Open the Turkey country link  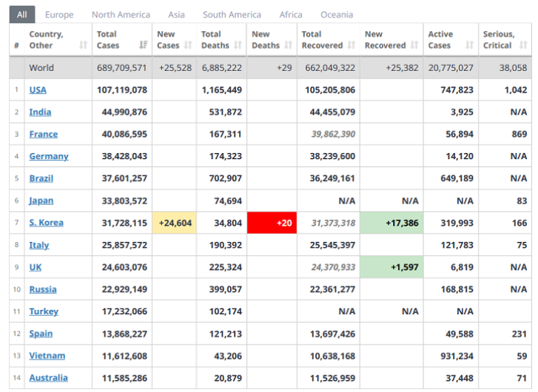click(44, 311)
